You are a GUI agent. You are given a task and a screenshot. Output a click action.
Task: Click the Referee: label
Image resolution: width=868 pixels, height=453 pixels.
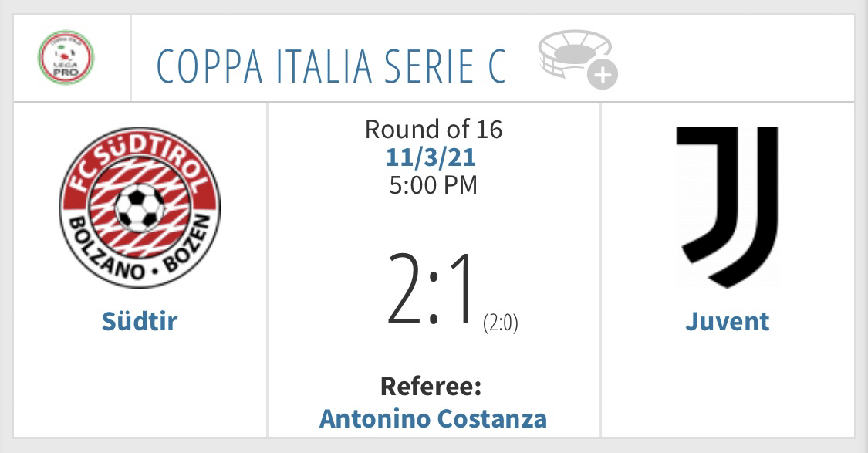pos(431,387)
